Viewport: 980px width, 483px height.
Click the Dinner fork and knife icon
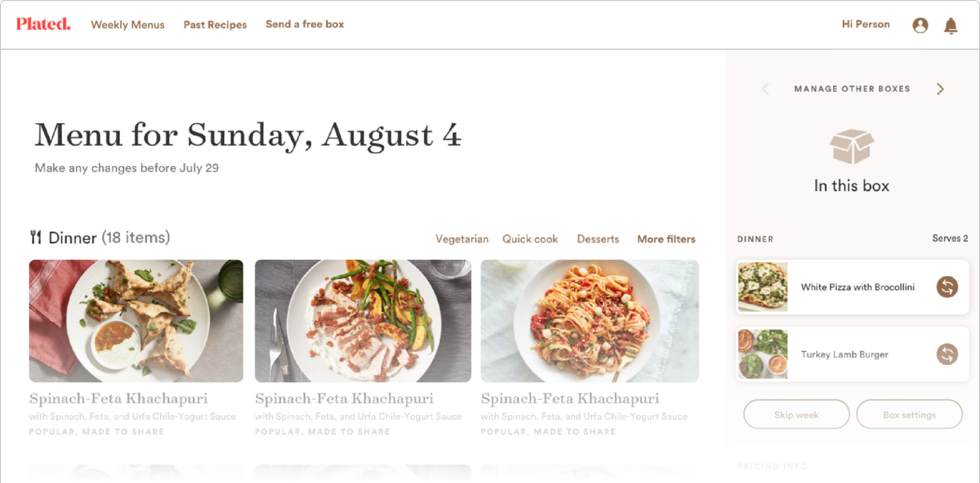(36, 237)
